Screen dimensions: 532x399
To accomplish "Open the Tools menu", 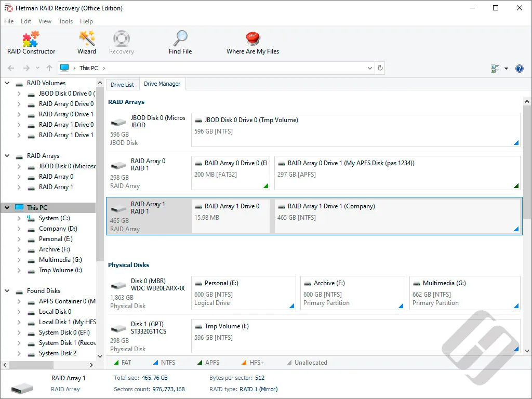I will point(65,21).
